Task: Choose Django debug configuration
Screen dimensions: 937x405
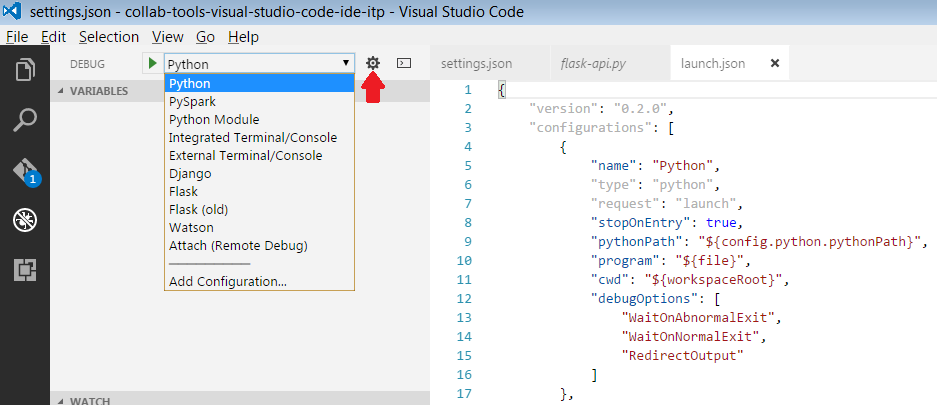Action: (259, 173)
